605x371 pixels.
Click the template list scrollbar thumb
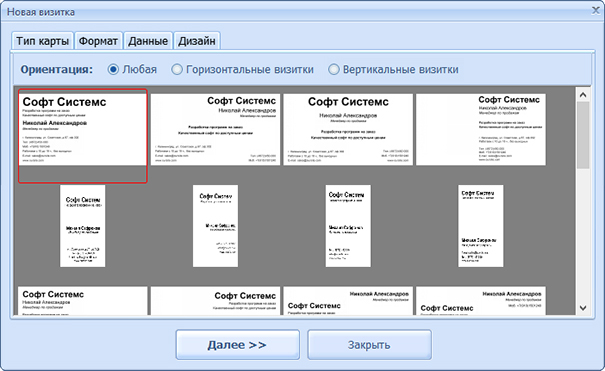tap(583, 135)
